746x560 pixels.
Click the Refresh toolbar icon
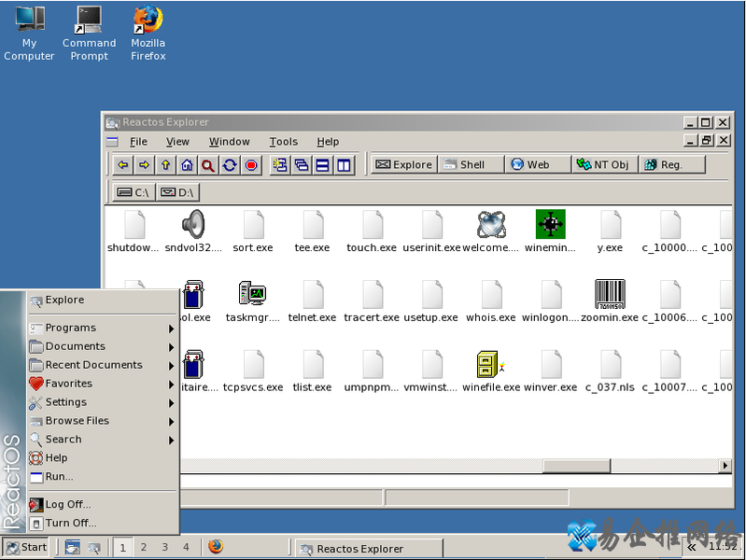pos(230,165)
